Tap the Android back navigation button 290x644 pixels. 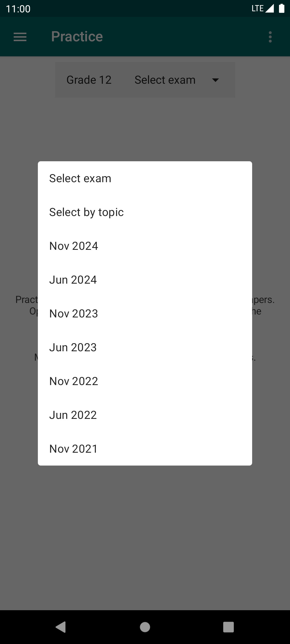61,627
